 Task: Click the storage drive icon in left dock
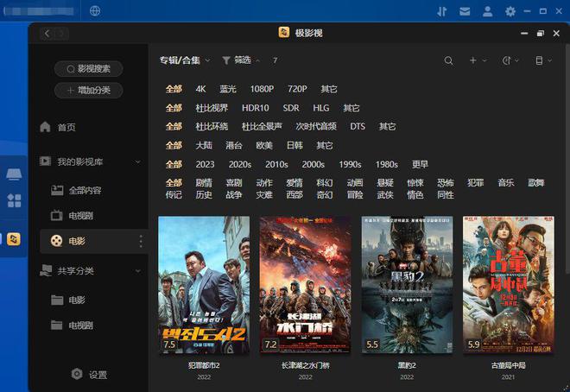click(14, 174)
